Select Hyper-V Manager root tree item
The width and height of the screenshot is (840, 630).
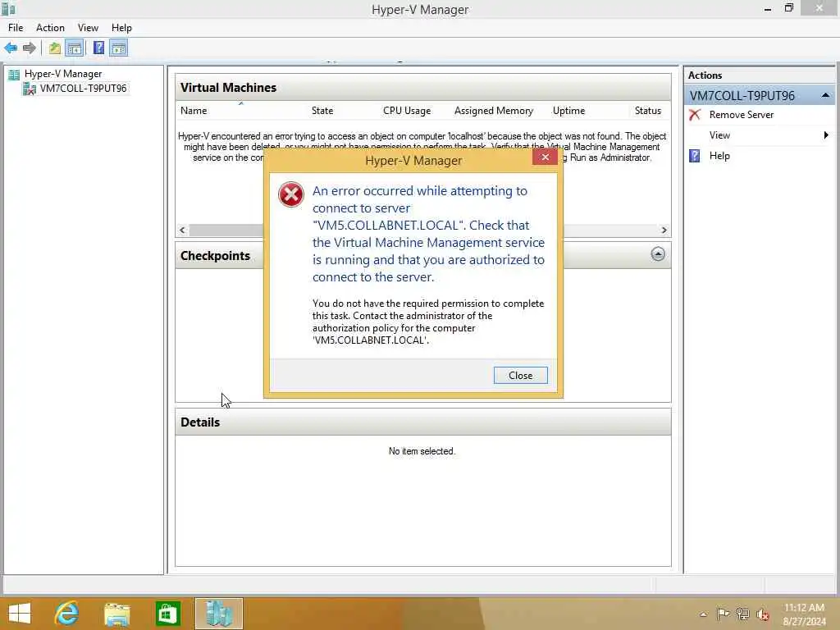tap(63, 74)
